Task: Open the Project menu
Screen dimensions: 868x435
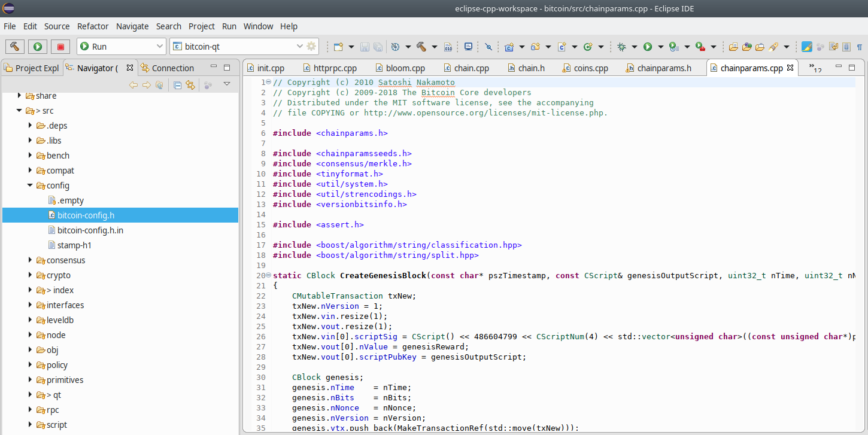Action: [202, 26]
